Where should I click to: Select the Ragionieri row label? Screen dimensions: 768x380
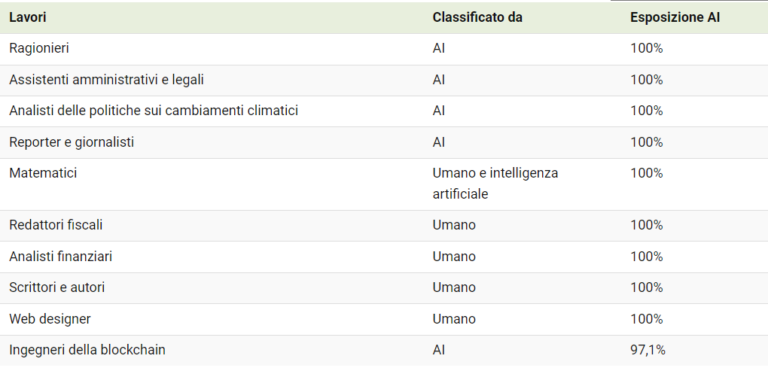pyautogui.click(x=39, y=48)
